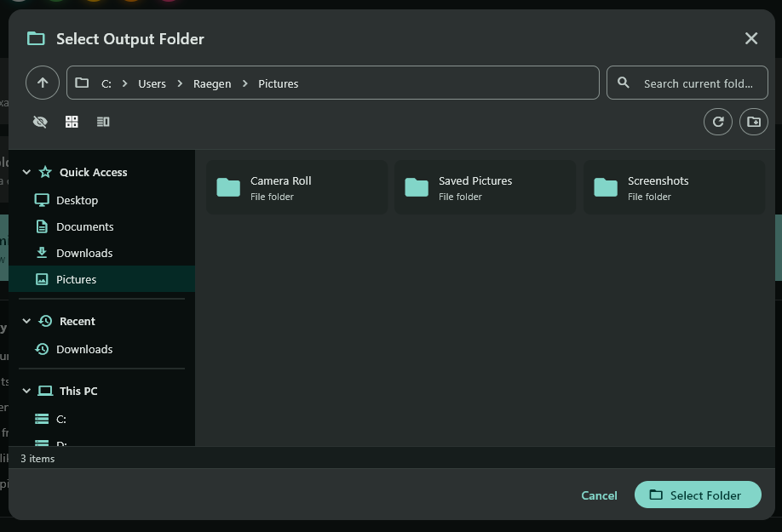Open Documents in Quick Access
782x532 pixels.
click(101, 226)
